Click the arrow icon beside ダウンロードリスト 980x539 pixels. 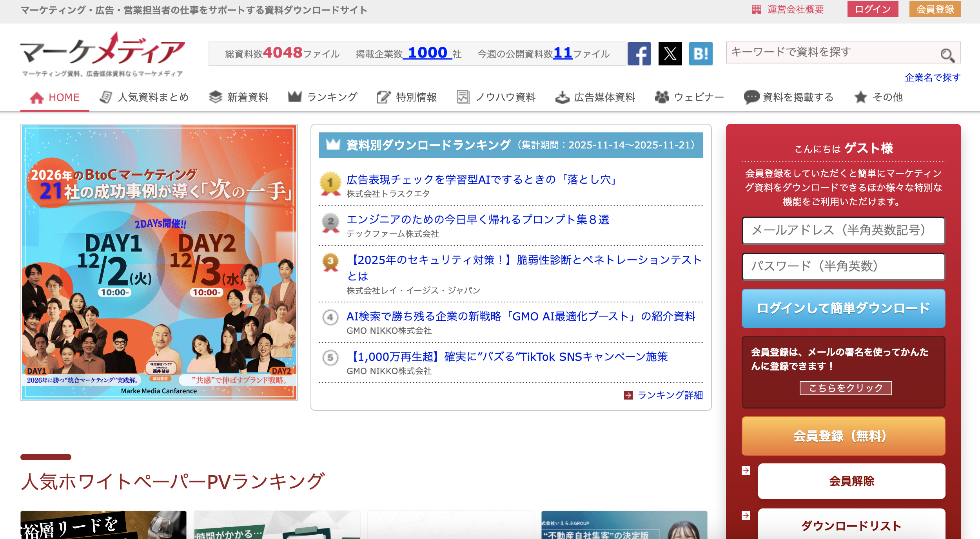point(746,515)
